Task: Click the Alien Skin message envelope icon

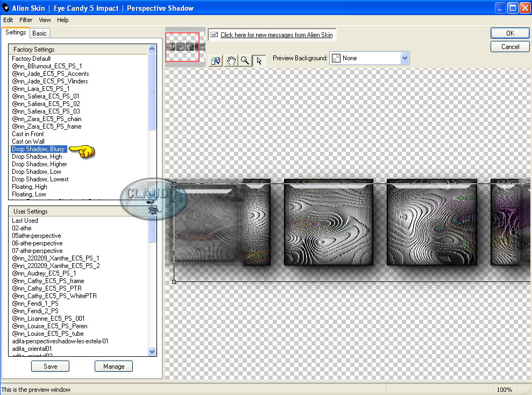Action: (214, 34)
